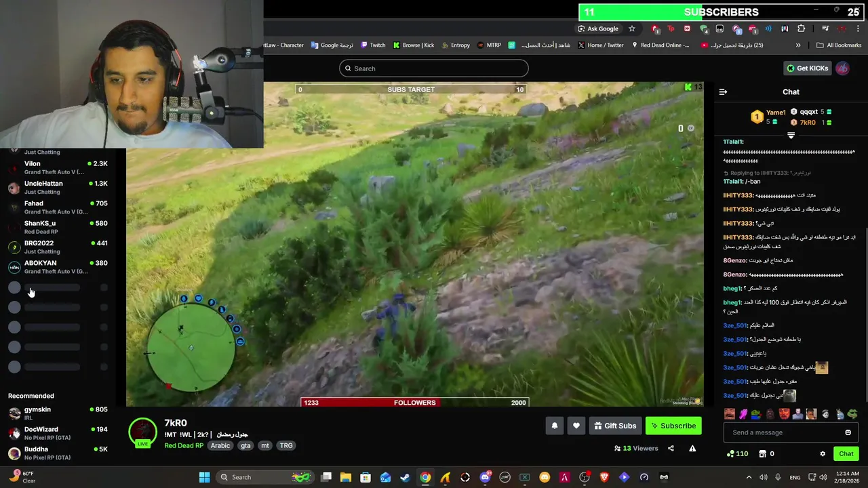
Task: Open the Home / Twitter bookmark
Action: 600,45
